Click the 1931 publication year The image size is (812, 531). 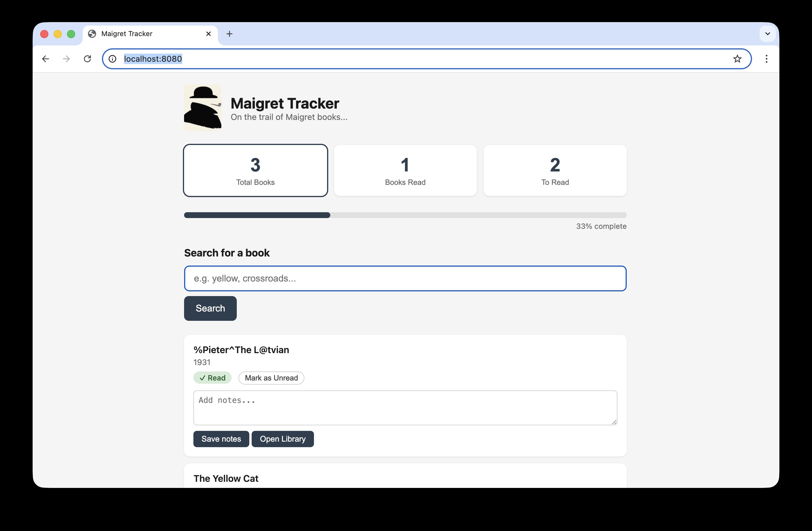(202, 362)
